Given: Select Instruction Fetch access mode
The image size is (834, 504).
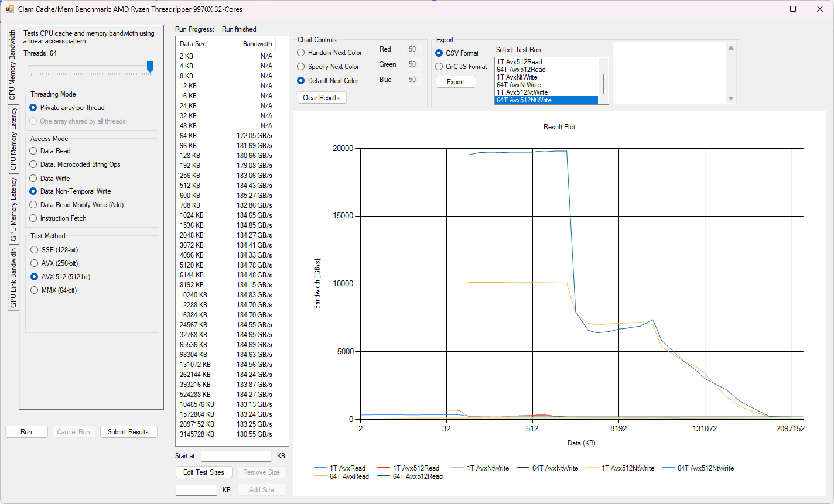Looking at the screenshot, I should (58, 218).
